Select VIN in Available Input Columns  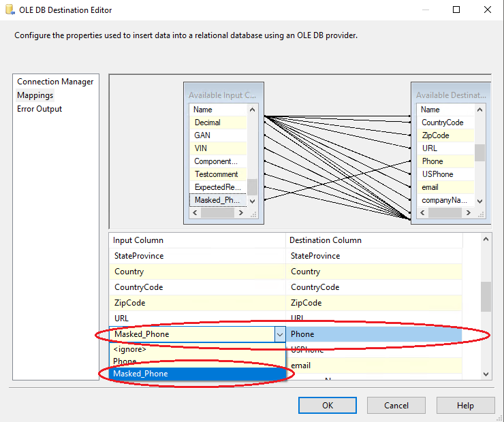click(x=201, y=148)
